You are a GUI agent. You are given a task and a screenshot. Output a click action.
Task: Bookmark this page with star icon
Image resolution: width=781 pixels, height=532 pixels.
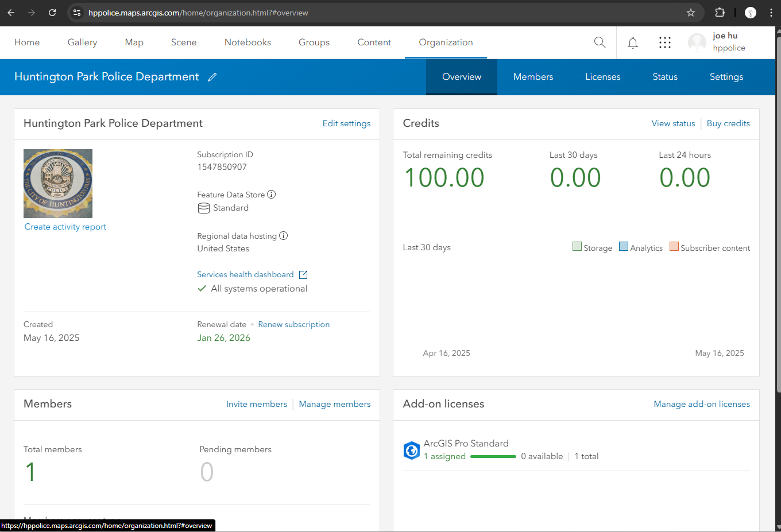click(x=691, y=13)
